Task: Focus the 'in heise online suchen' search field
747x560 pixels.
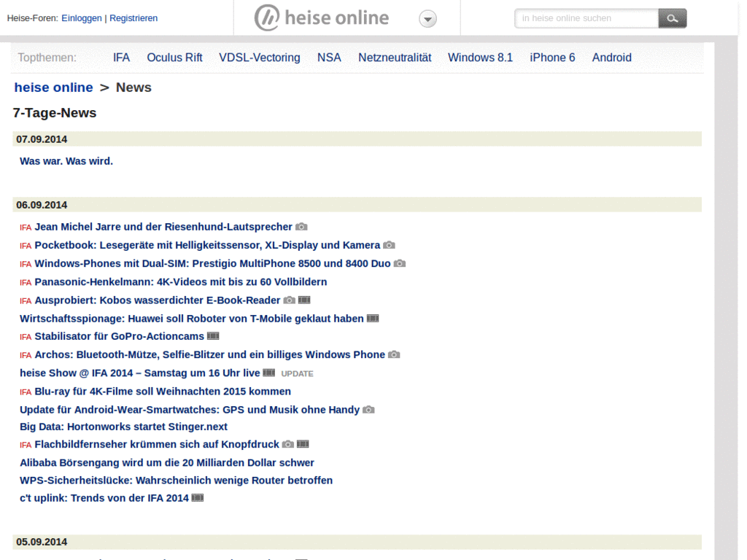Action: click(x=587, y=18)
